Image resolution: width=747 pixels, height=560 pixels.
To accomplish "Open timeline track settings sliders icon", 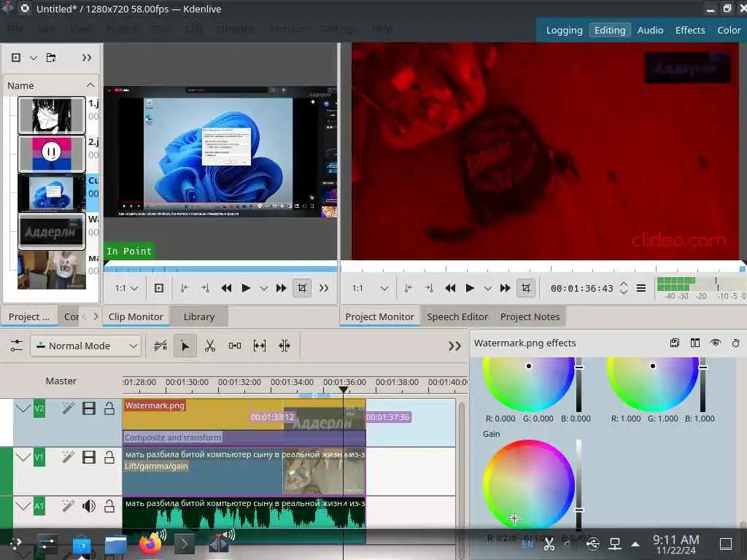I will tap(16, 346).
